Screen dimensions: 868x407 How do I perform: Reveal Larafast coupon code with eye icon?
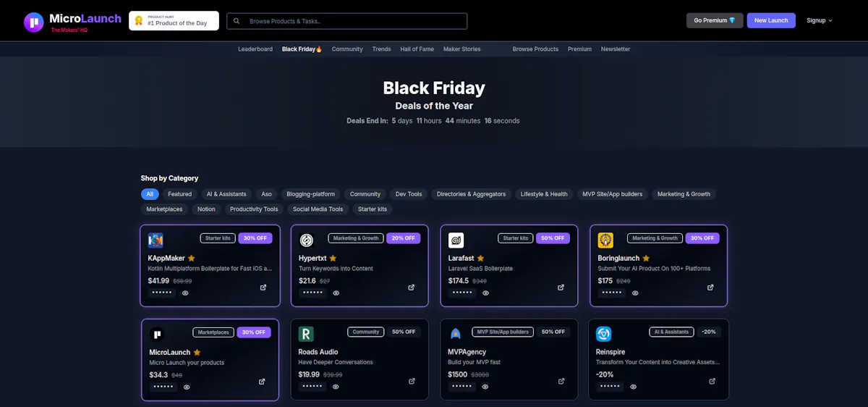pyautogui.click(x=485, y=293)
